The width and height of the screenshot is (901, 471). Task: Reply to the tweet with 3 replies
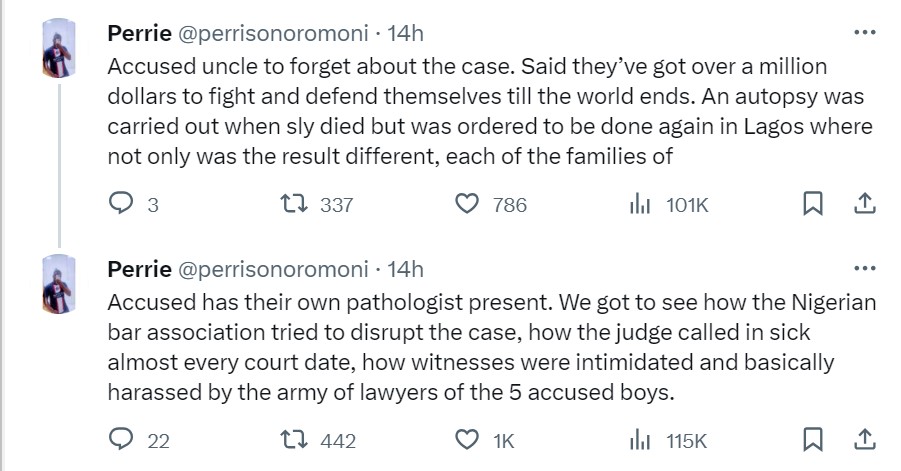click(x=121, y=205)
